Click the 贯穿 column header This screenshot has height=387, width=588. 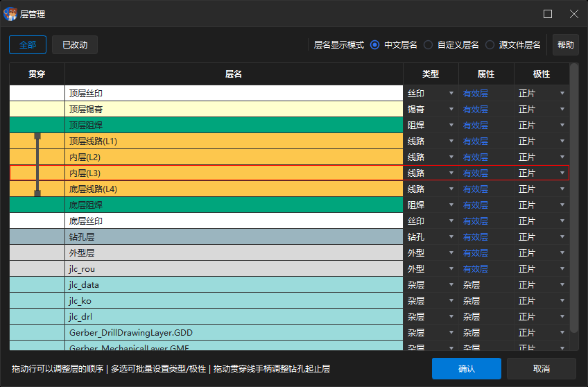click(37, 74)
